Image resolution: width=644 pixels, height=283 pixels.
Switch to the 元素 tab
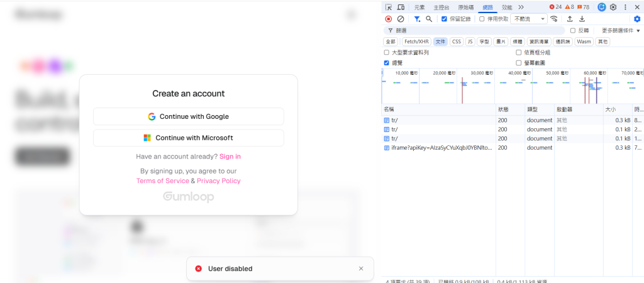coord(419,8)
